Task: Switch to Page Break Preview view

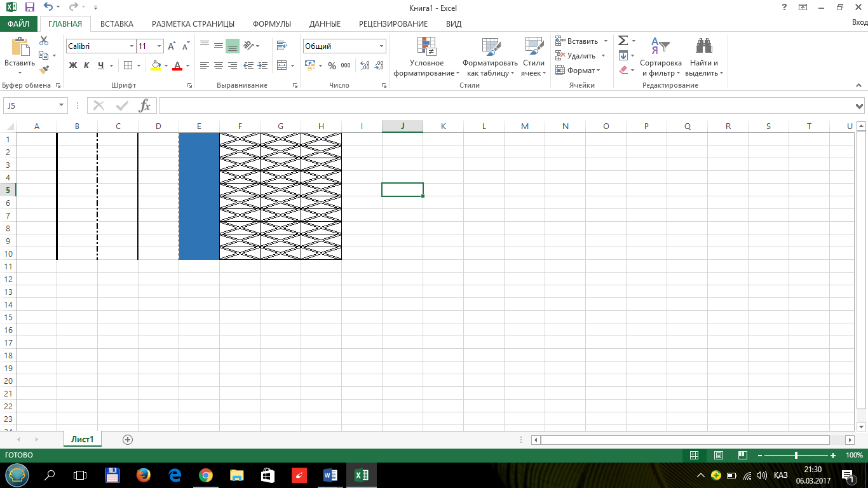Action: pyautogui.click(x=742, y=456)
